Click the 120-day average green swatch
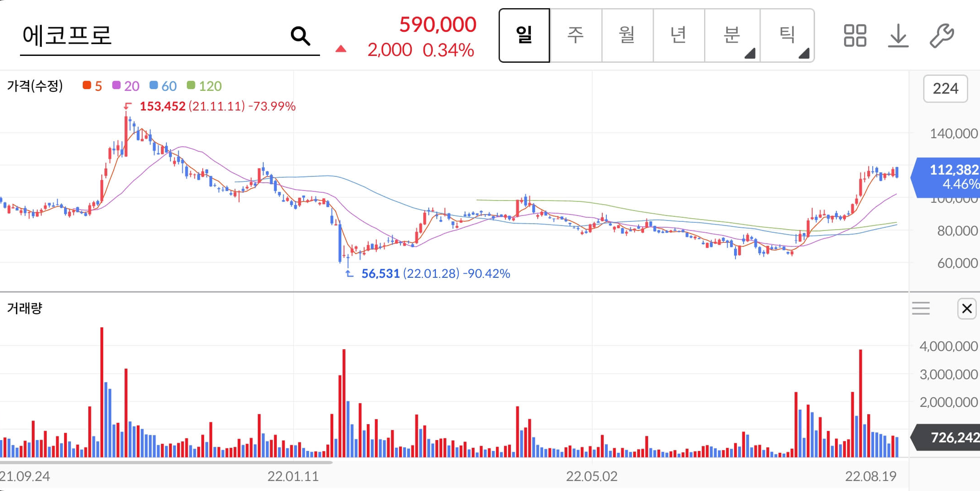 click(191, 85)
